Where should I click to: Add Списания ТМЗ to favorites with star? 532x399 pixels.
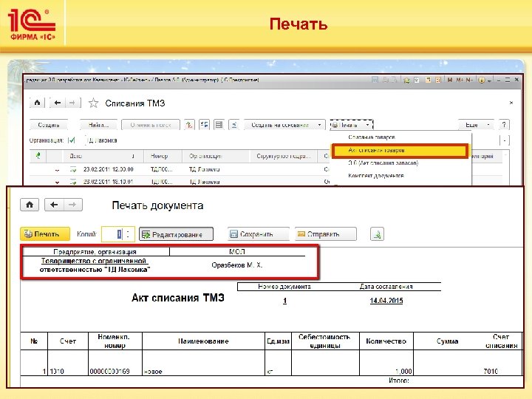(93, 103)
